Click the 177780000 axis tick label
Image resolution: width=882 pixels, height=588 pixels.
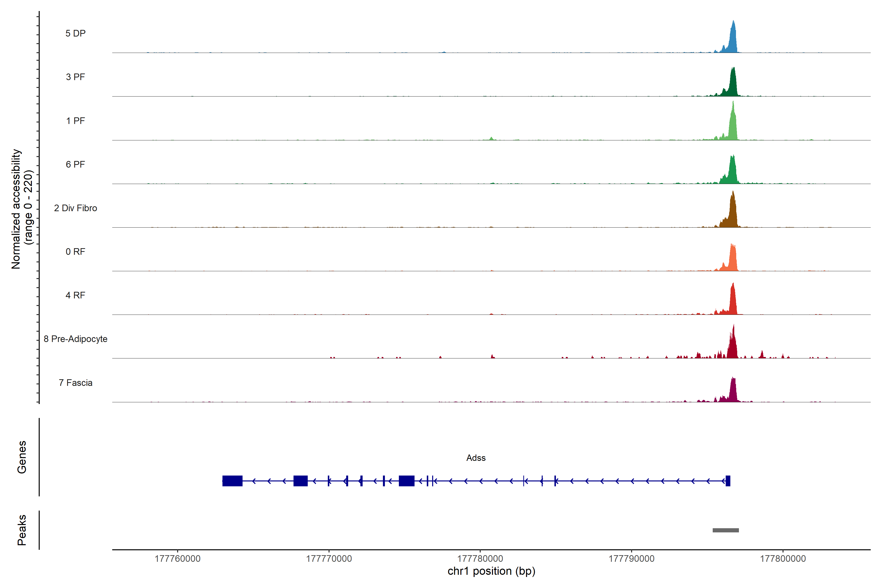point(480,559)
